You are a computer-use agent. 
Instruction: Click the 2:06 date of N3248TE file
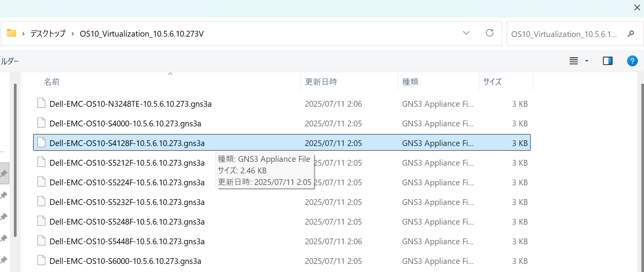pos(333,104)
